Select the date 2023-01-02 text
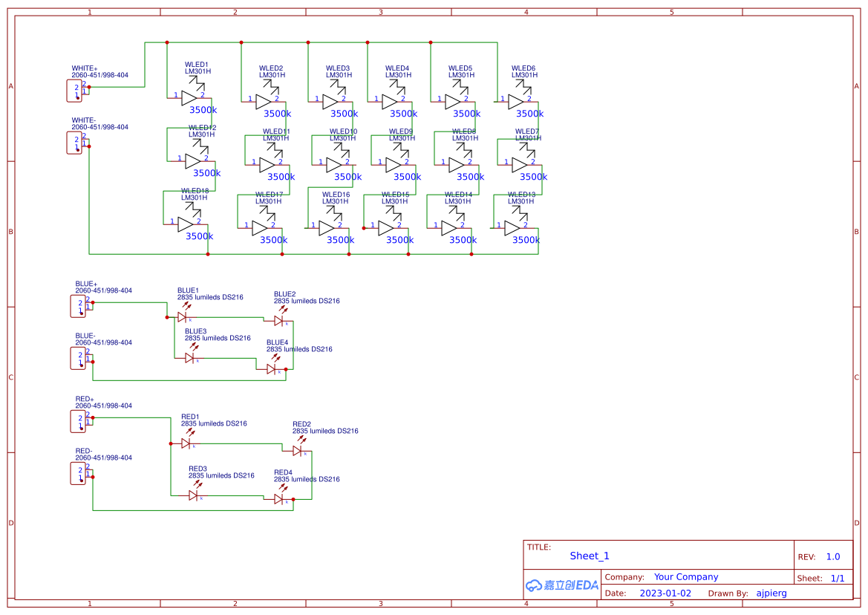 coord(665,593)
